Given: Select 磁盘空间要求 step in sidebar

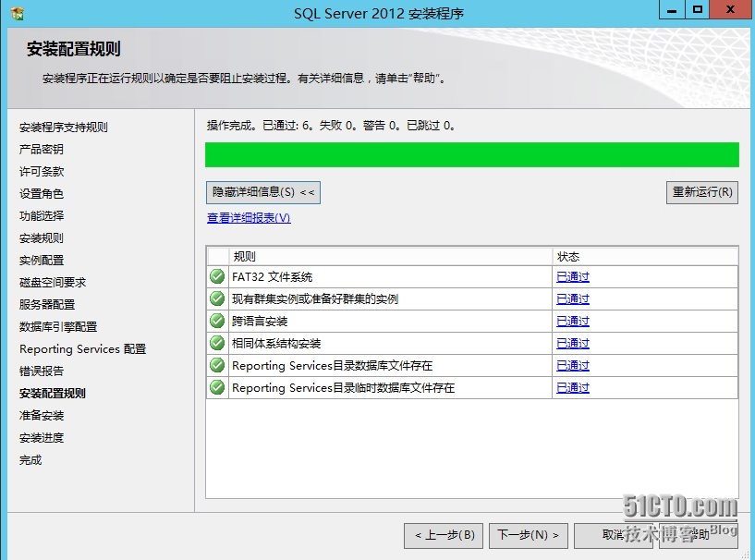Looking at the screenshot, I should (x=53, y=282).
